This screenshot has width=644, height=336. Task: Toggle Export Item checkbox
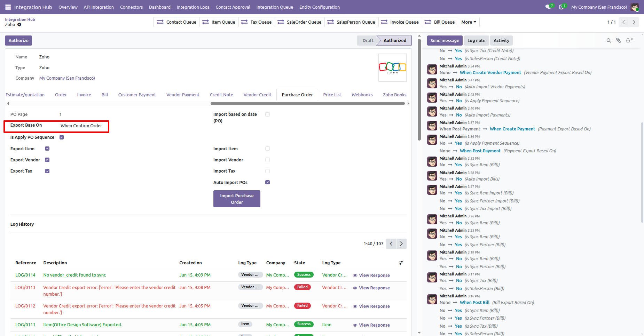tap(47, 149)
